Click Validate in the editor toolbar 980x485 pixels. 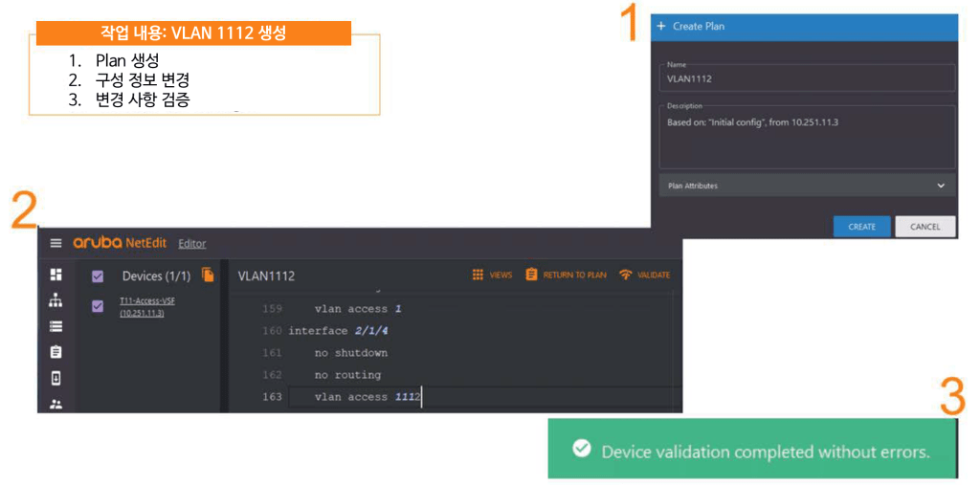point(644,276)
